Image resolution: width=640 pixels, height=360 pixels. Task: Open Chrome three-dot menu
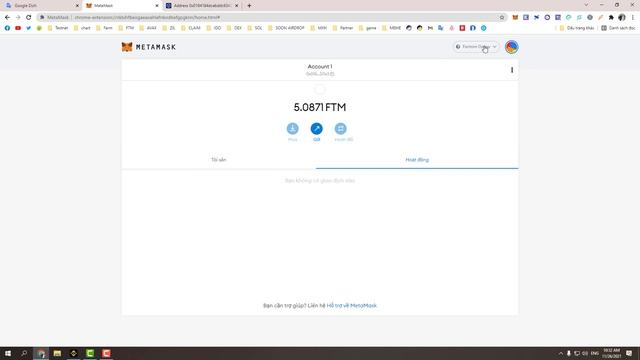point(633,17)
